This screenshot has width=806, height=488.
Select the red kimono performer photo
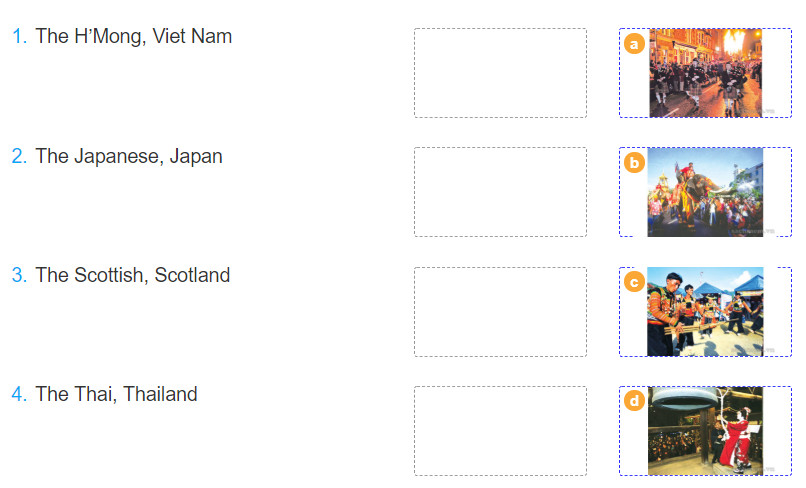pos(705,431)
